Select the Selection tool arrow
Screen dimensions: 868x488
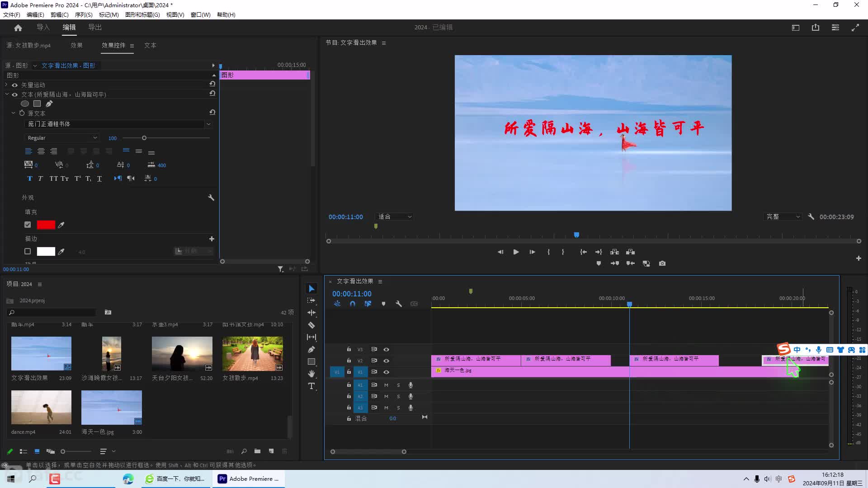pos(311,289)
